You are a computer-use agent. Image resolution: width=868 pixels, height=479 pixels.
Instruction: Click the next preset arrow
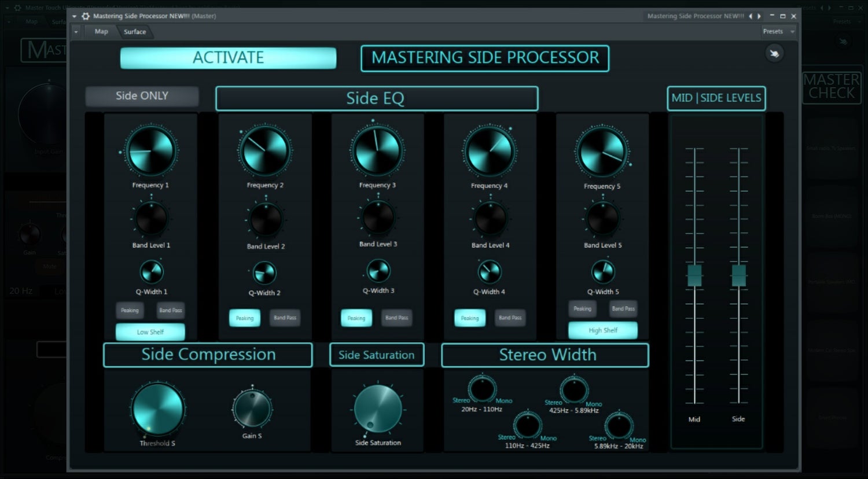click(759, 16)
